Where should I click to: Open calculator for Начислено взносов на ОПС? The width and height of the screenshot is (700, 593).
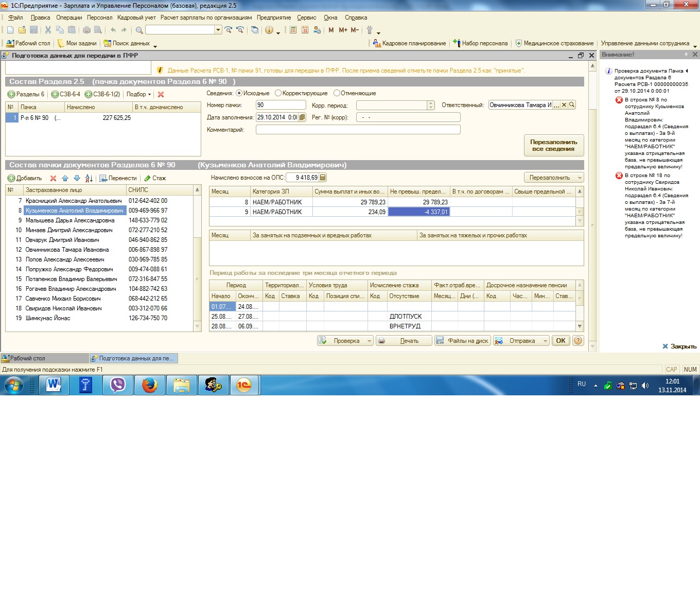[x=323, y=178]
